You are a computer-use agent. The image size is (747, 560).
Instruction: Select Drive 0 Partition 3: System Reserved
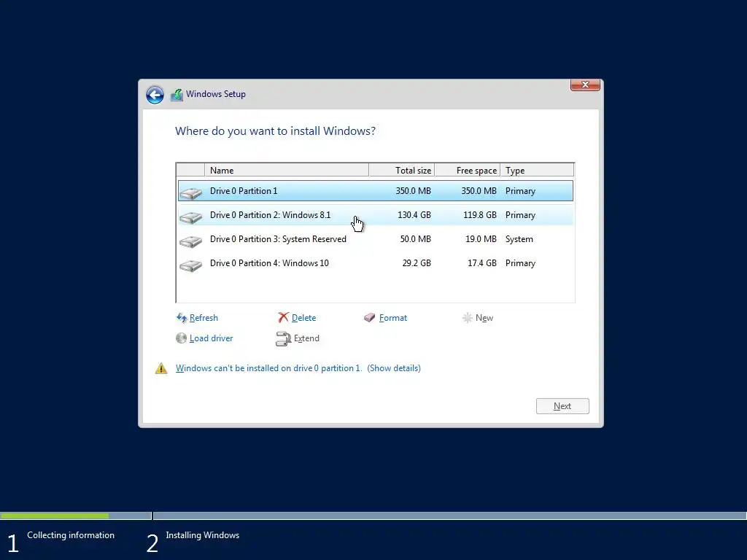376,239
